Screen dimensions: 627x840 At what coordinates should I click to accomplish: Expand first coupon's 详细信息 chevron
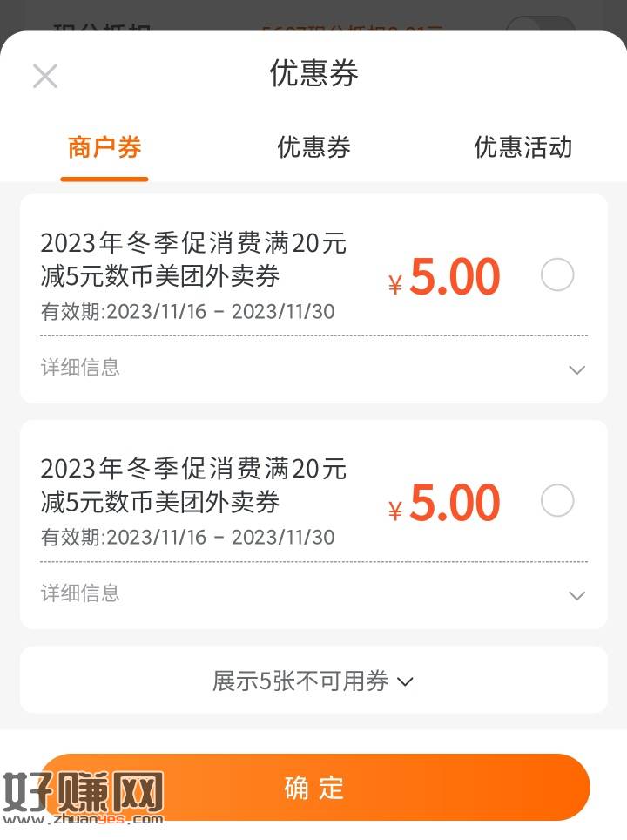pos(576,369)
